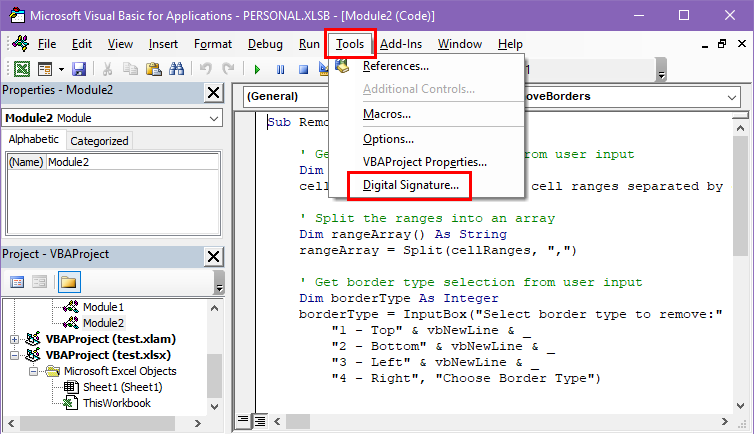Open the procedure dropdown arrow
This screenshot has height=434, width=754.
(732, 98)
